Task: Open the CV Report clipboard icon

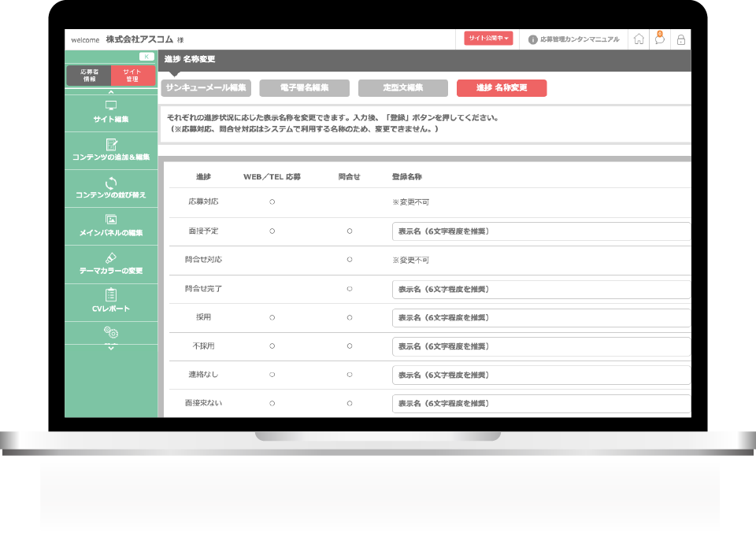Action: point(111,295)
